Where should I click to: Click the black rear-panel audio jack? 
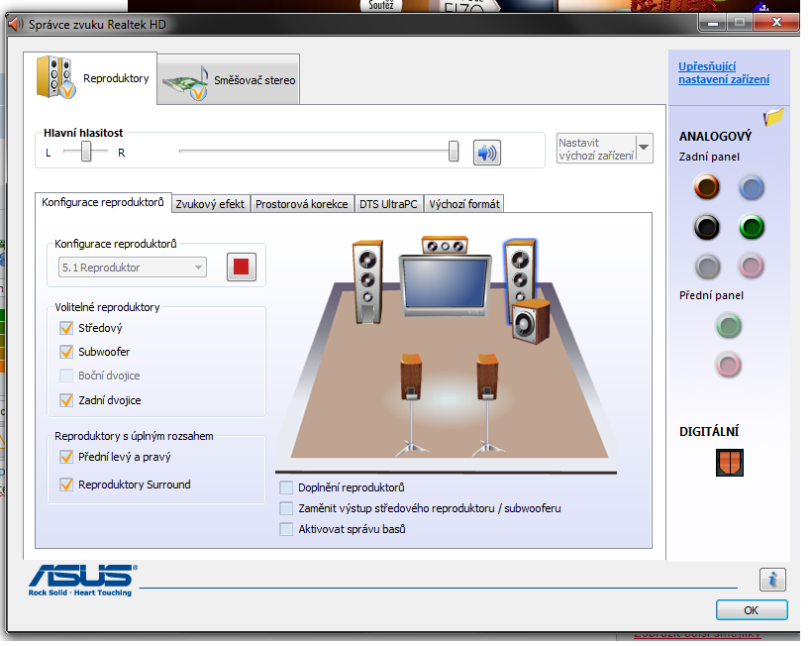(x=706, y=227)
